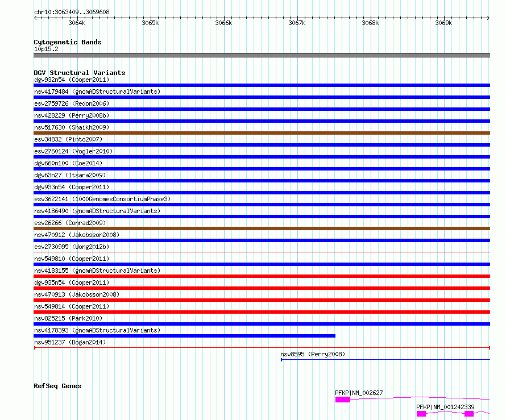
Task: Click the chr10:3063409..3069608 coordinate label
Action: click(x=72, y=12)
